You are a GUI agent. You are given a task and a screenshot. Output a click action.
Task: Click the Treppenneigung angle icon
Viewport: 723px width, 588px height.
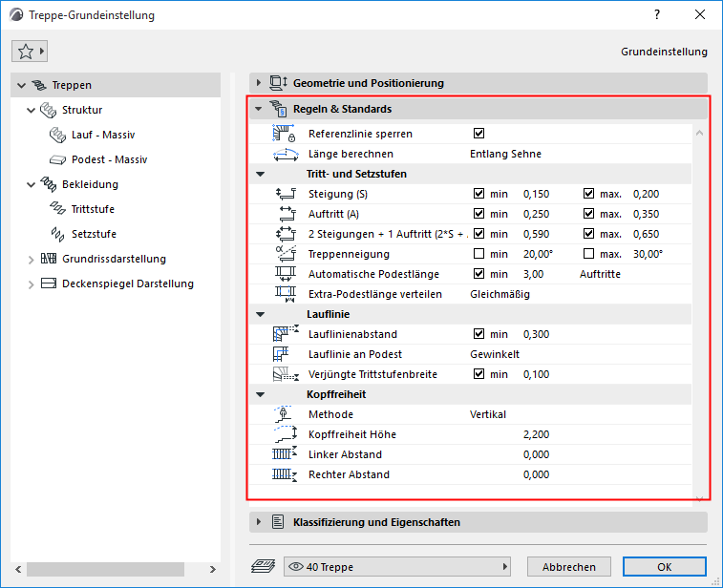tap(286, 254)
